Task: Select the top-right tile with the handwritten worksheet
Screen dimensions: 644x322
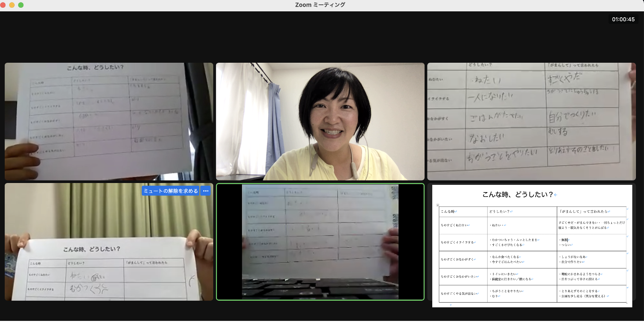Action: pyautogui.click(x=531, y=121)
